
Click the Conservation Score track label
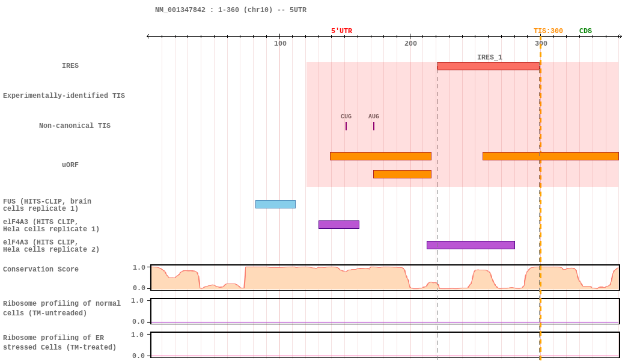tap(41, 270)
